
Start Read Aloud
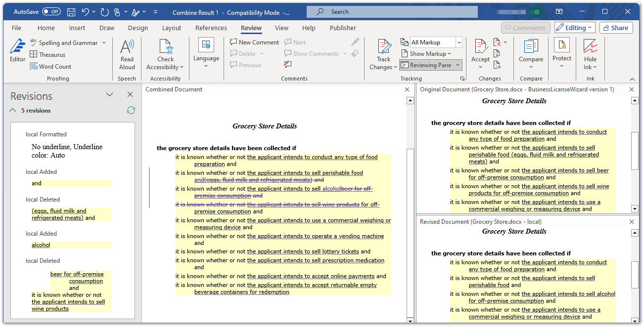[x=127, y=55]
